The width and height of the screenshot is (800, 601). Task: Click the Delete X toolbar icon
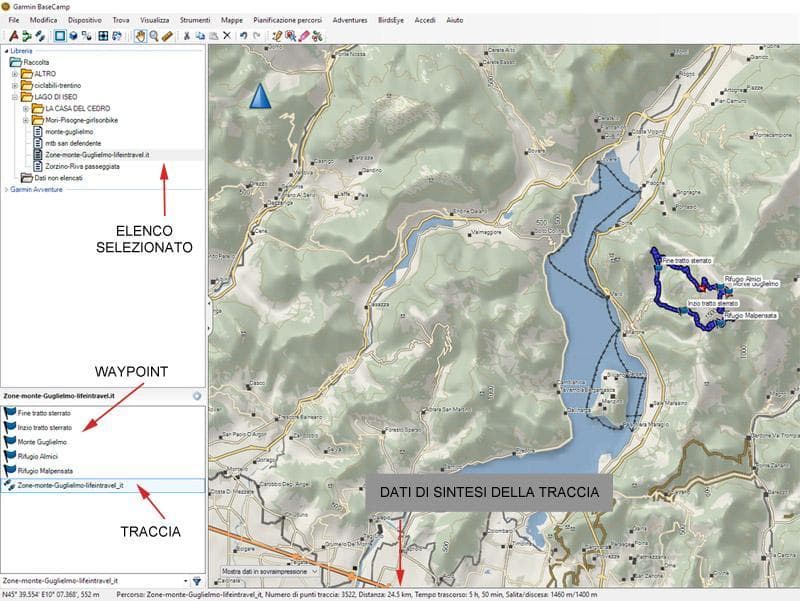click(227, 36)
